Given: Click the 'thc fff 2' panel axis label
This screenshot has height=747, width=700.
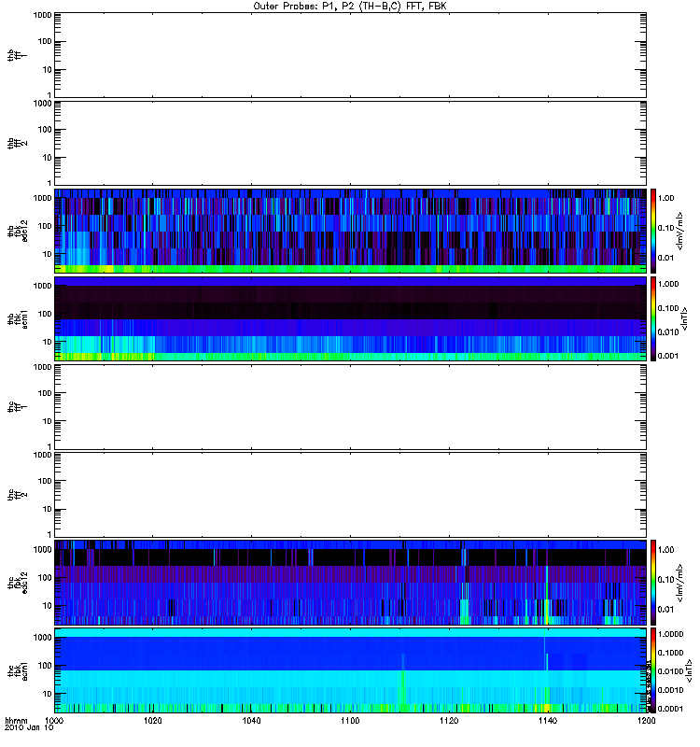Looking at the screenshot, I should point(17,495).
